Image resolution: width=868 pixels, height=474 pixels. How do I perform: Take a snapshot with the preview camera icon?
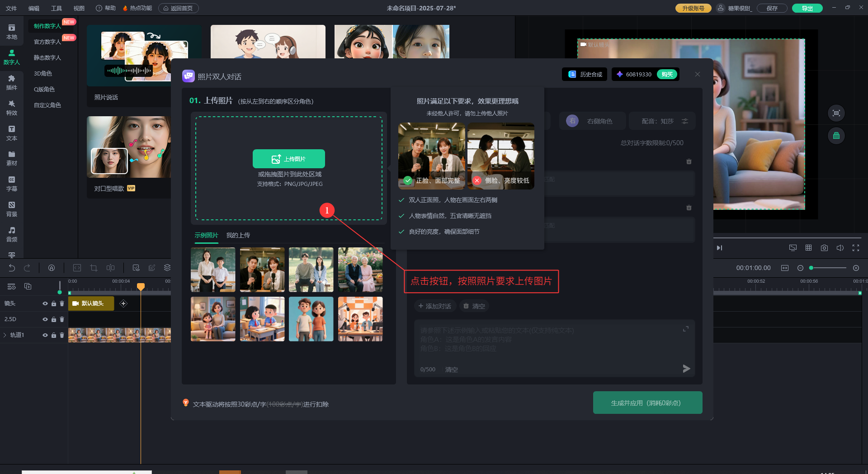tap(824, 248)
